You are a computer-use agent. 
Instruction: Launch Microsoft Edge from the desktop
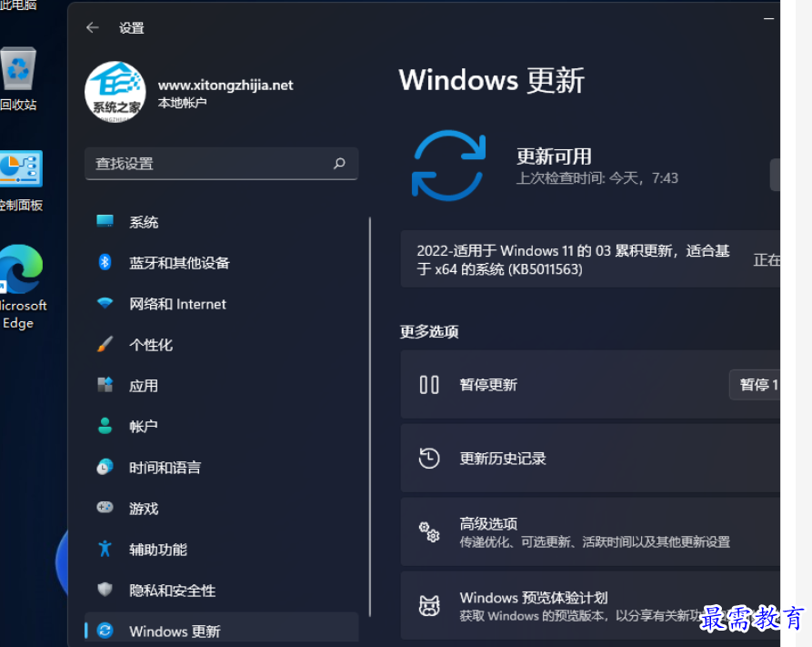pos(22,287)
